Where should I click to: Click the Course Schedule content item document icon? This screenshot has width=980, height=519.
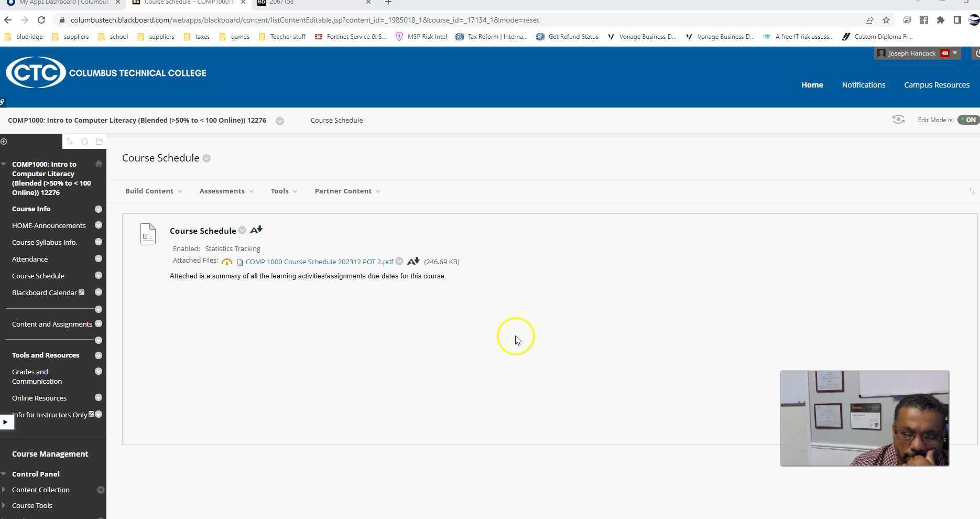[148, 233]
